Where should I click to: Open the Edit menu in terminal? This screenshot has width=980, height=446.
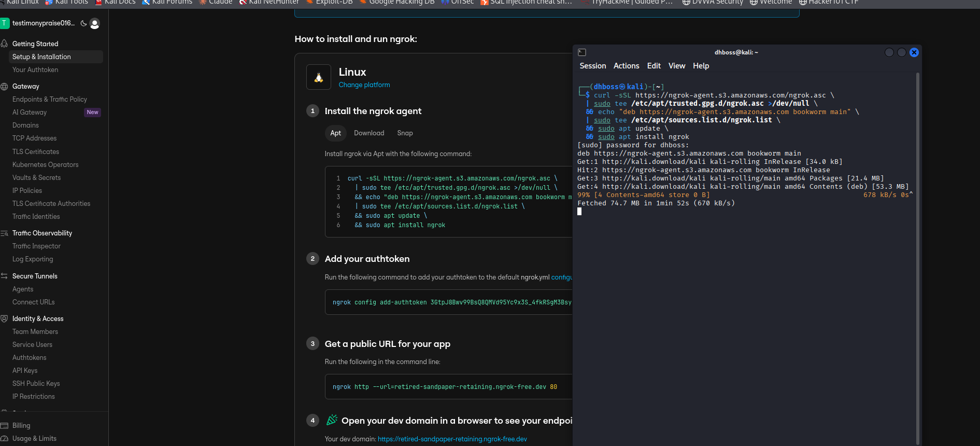pyautogui.click(x=654, y=66)
